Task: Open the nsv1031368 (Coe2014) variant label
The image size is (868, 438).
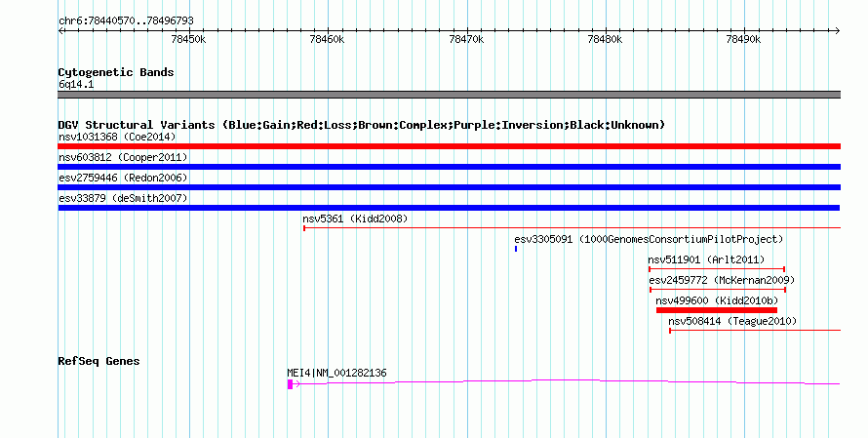Action: [117, 137]
